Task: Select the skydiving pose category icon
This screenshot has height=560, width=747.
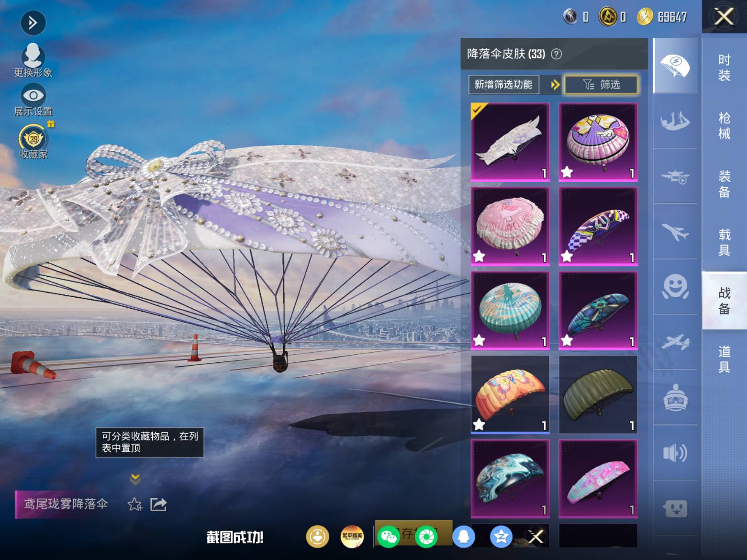Action: 675,121
